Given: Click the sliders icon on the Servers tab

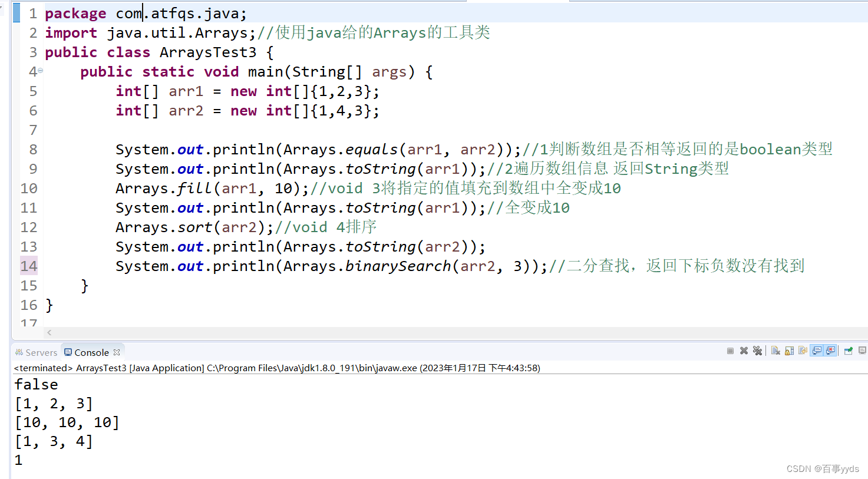Looking at the screenshot, I should 19,352.
